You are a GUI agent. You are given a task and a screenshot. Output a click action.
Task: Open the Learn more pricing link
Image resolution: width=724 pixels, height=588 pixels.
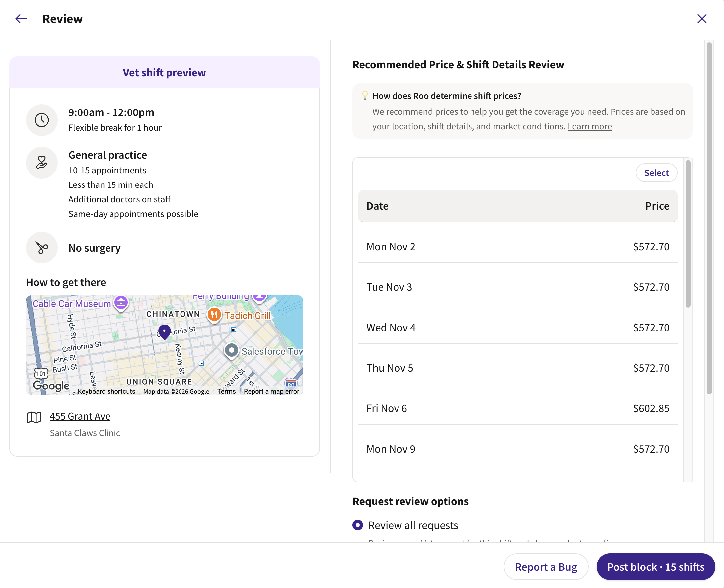click(590, 126)
